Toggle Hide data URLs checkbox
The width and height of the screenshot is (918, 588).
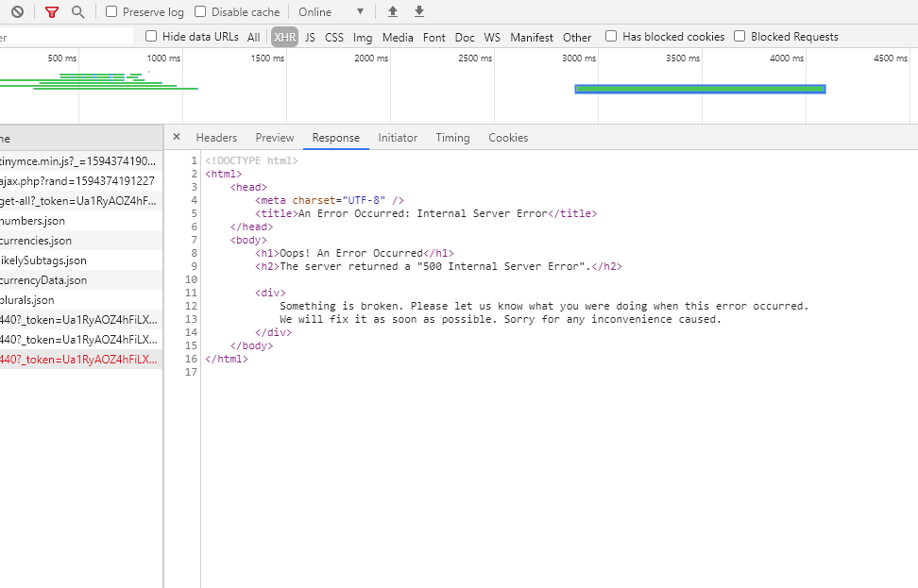151,37
